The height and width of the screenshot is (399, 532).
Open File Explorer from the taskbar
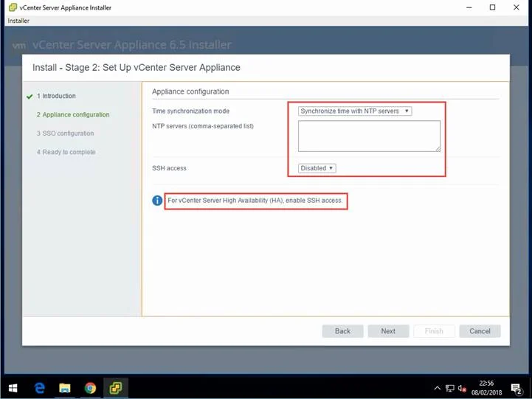[x=65, y=388]
